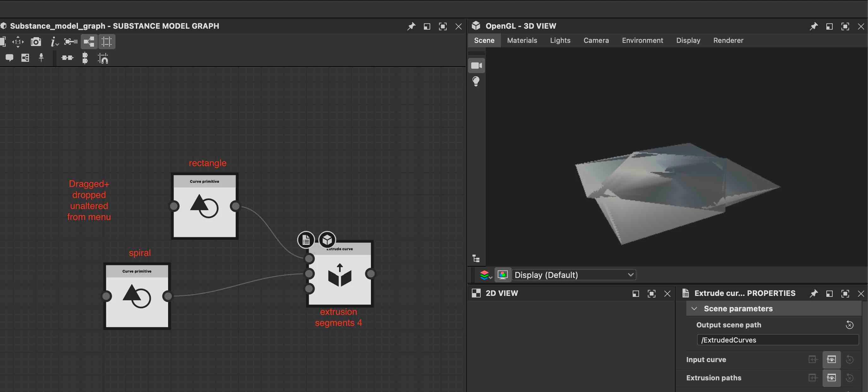Open the Environment tab
This screenshot has height=392, width=868.
click(642, 40)
